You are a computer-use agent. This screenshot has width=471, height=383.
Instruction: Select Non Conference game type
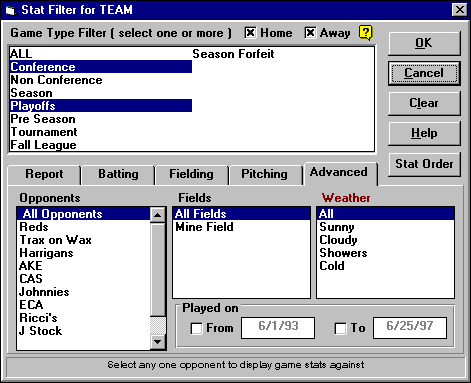coord(101,80)
